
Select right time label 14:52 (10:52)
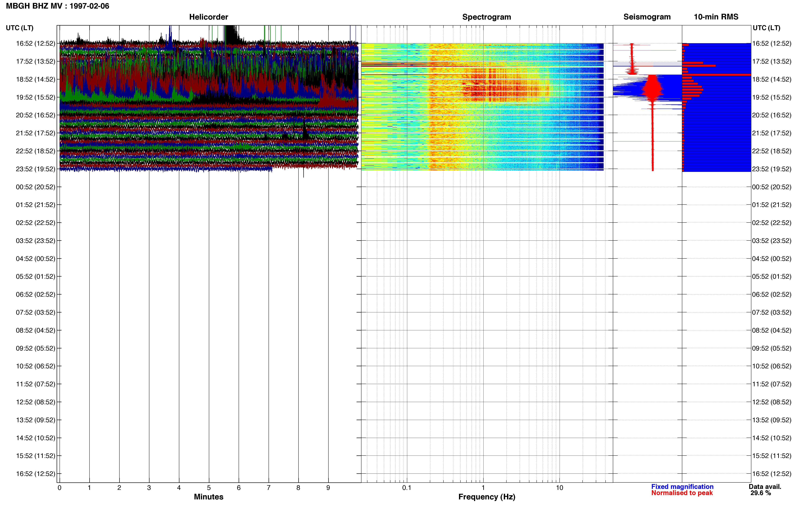tap(772, 438)
